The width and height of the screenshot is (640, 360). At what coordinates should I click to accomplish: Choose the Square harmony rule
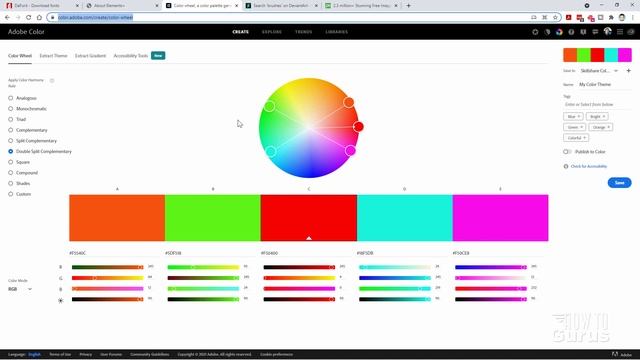[11, 162]
